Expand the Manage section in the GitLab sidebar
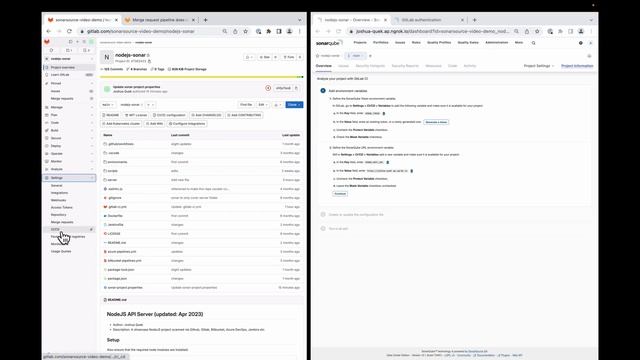 point(69,107)
